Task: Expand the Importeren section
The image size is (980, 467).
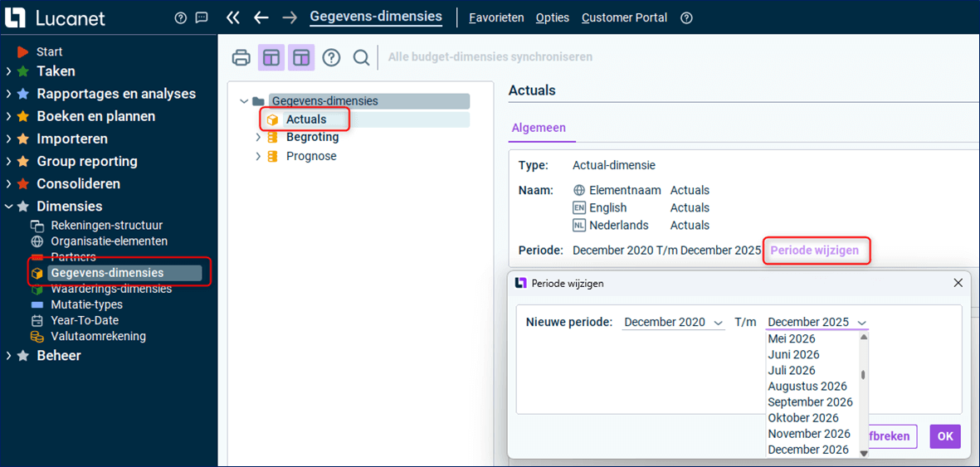Action: pos(8,139)
